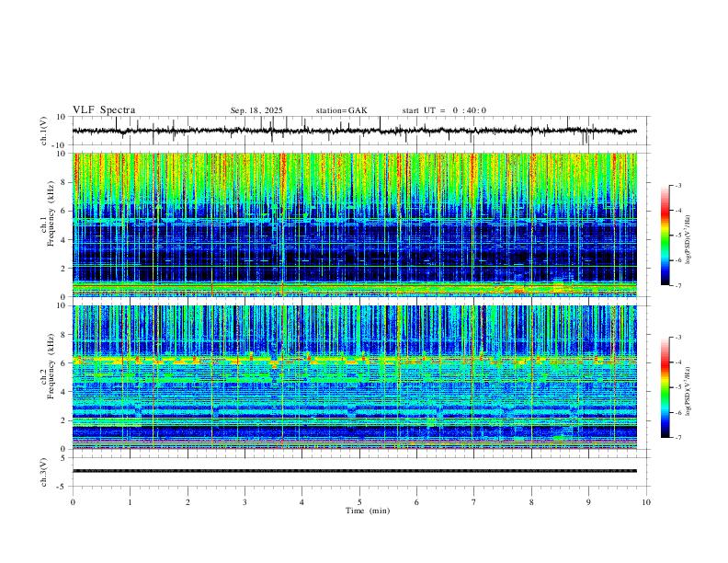Viewport: 728px width, 563px height.
Task: Click the "ch.1(V)" waveform axis label
Action: [x=44, y=131]
